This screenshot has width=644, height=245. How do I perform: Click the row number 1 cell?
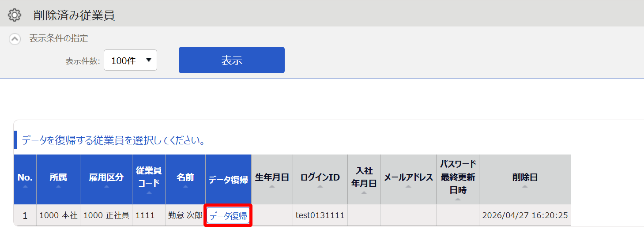[x=25, y=215]
